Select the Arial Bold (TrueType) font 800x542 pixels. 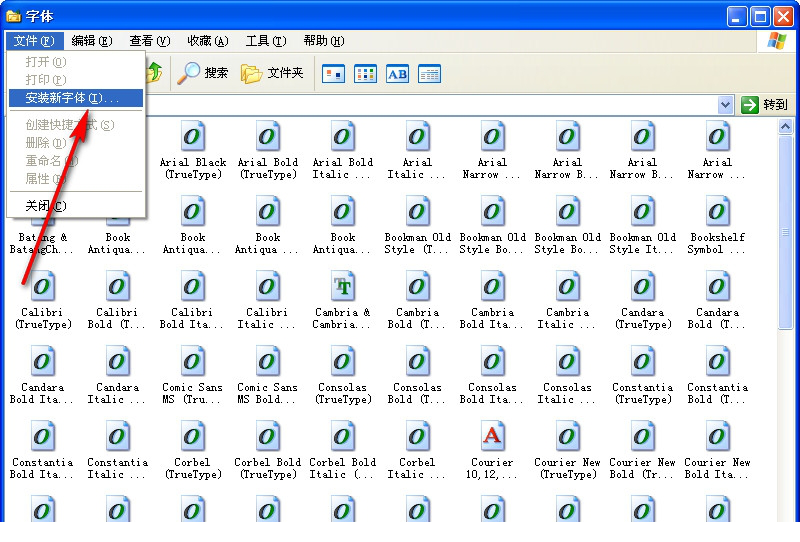click(268, 137)
